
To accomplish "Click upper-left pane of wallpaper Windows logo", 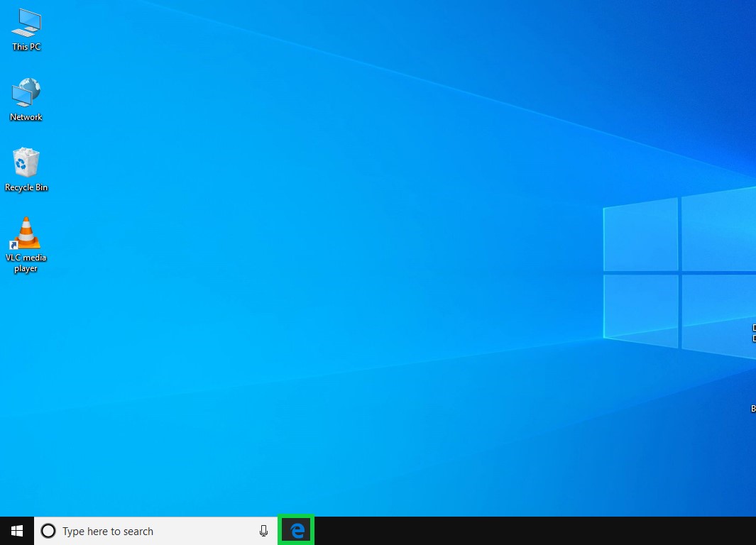I will [641, 236].
